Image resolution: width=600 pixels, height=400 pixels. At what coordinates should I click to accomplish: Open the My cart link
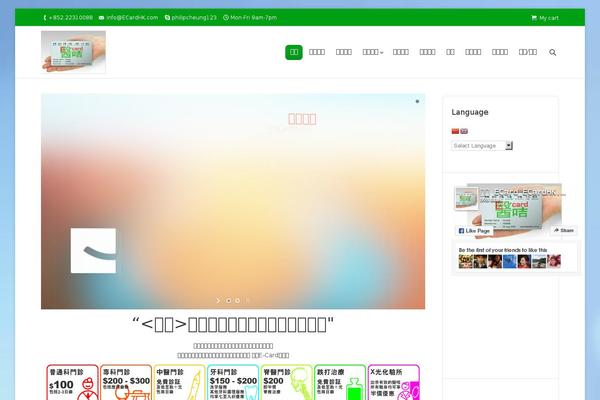[x=549, y=18]
